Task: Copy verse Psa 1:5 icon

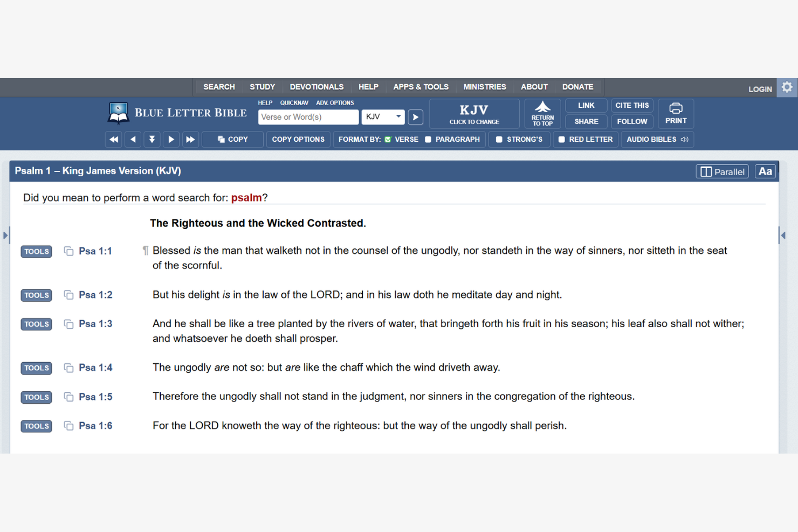Action: [68, 397]
